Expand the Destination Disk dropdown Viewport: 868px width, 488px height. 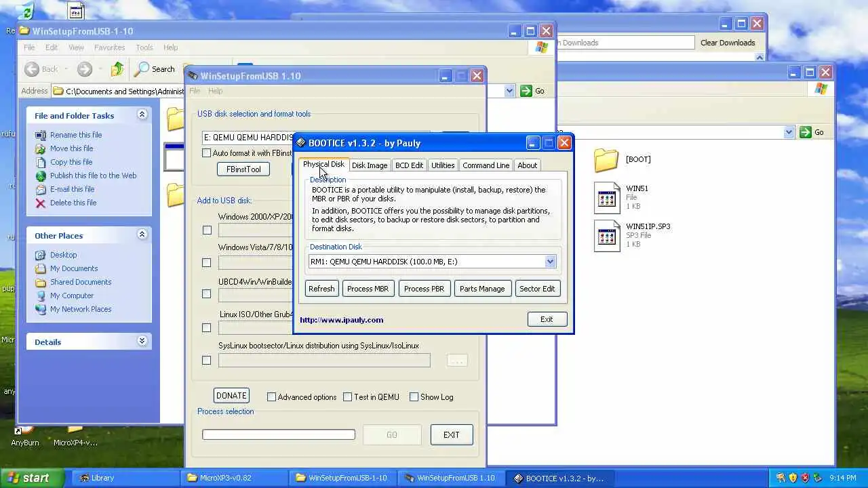550,262
